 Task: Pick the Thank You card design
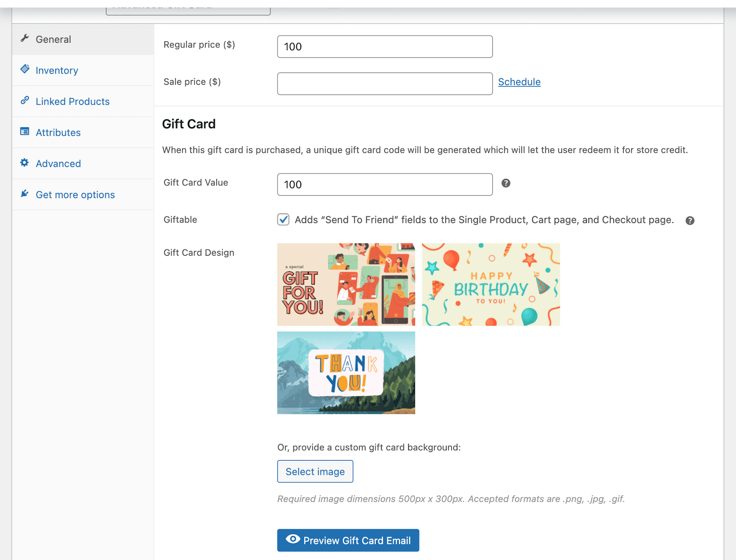[346, 373]
